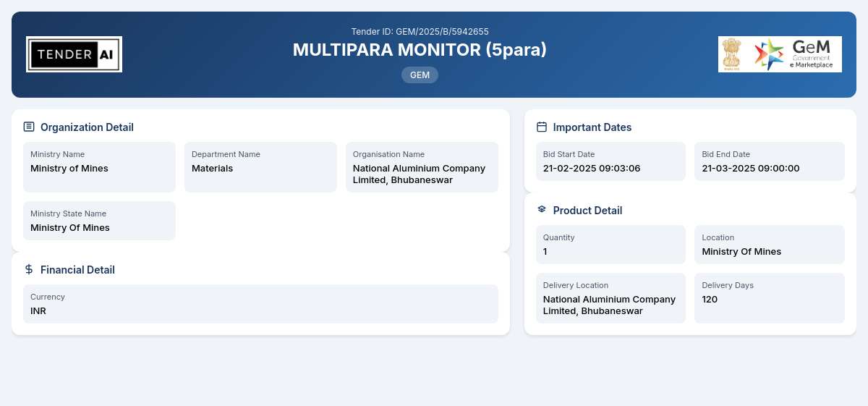Click the Department Name value 'Materials'

[x=212, y=169]
